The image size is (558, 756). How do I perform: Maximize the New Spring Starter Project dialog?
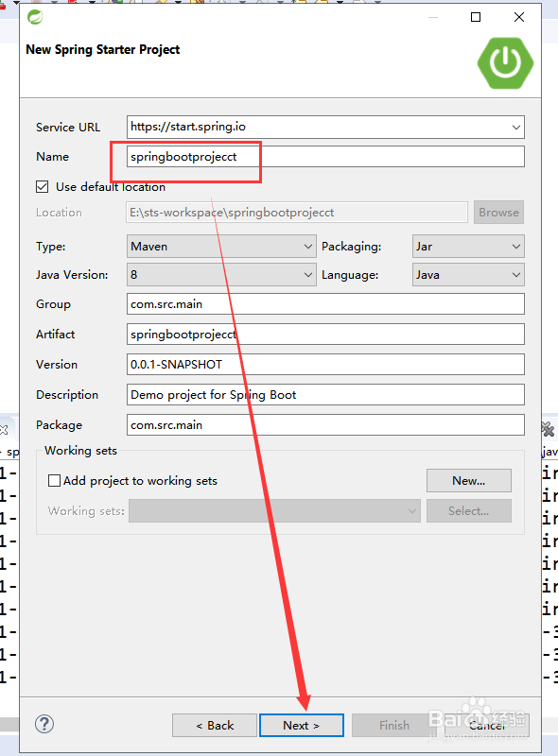coord(476,17)
